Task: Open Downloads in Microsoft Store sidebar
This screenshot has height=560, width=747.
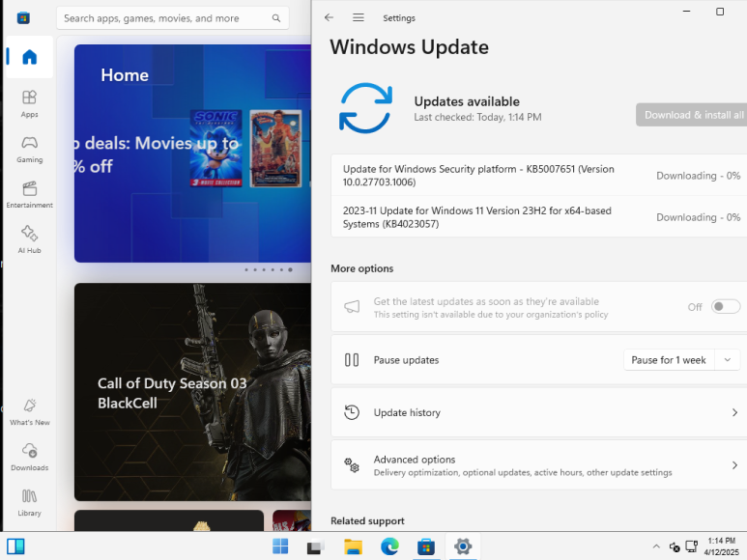Action: tap(29, 457)
